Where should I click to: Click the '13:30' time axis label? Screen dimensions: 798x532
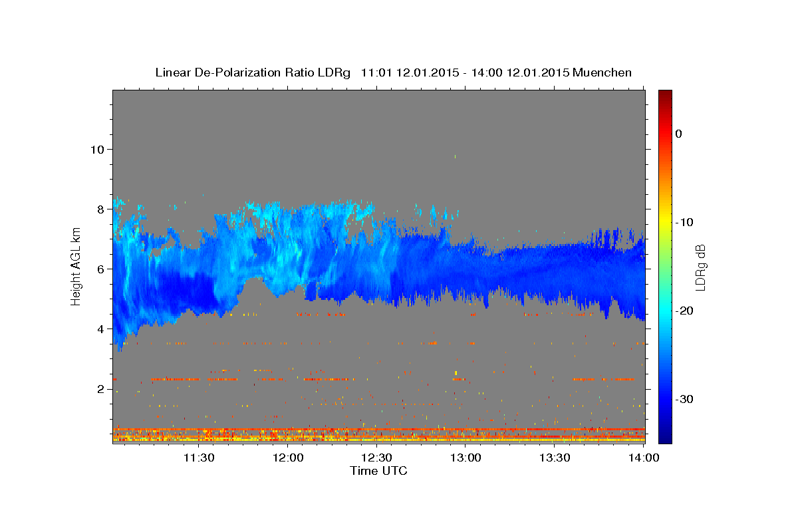pos(555,458)
